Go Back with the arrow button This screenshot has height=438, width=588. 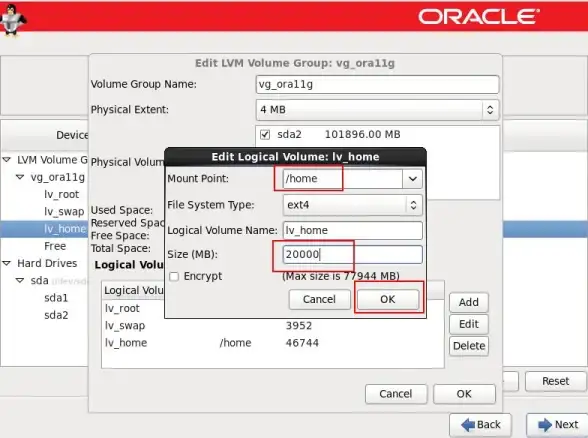click(480, 425)
